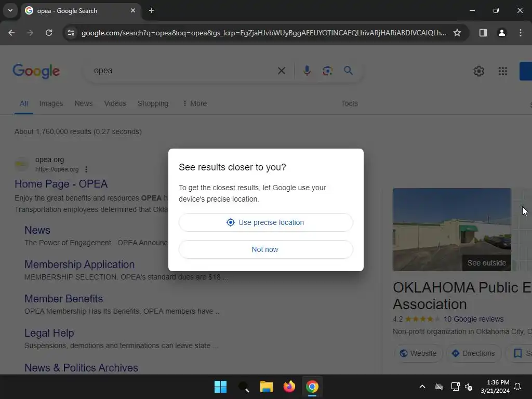Image resolution: width=532 pixels, height=399 pixels.
Task: Click the OneDrive cloud tray icon
Action: point(439,387)
